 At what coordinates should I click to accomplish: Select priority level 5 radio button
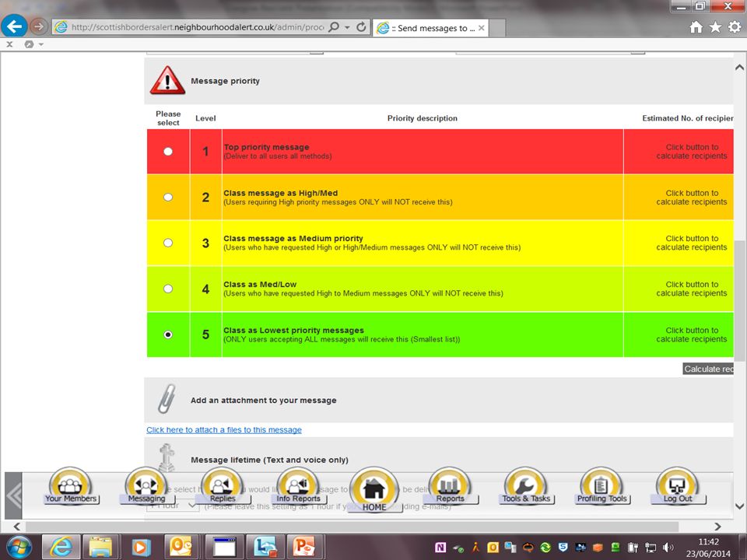(168, 334)
